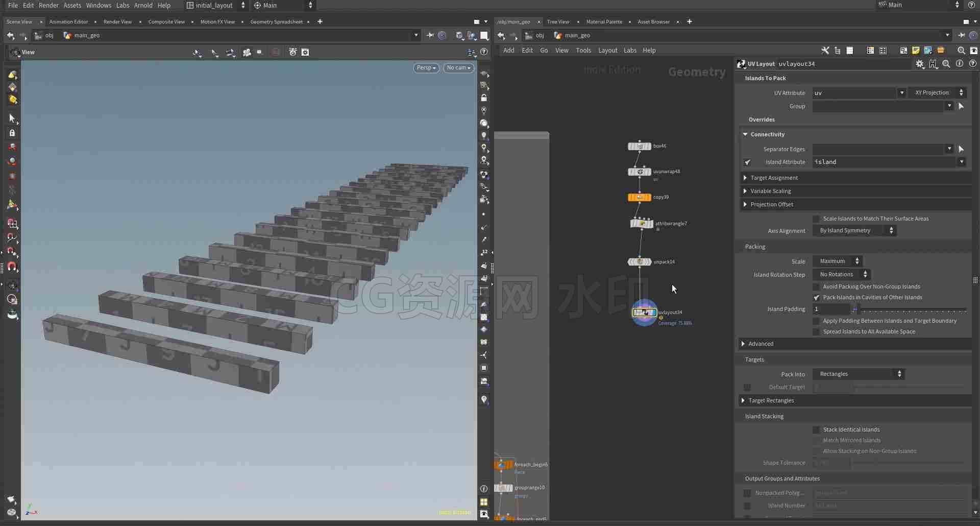The height and width of the screenshot is (526, 980).
Task: Open the Labs menu in main menu bar
Action: click(122, 5)
